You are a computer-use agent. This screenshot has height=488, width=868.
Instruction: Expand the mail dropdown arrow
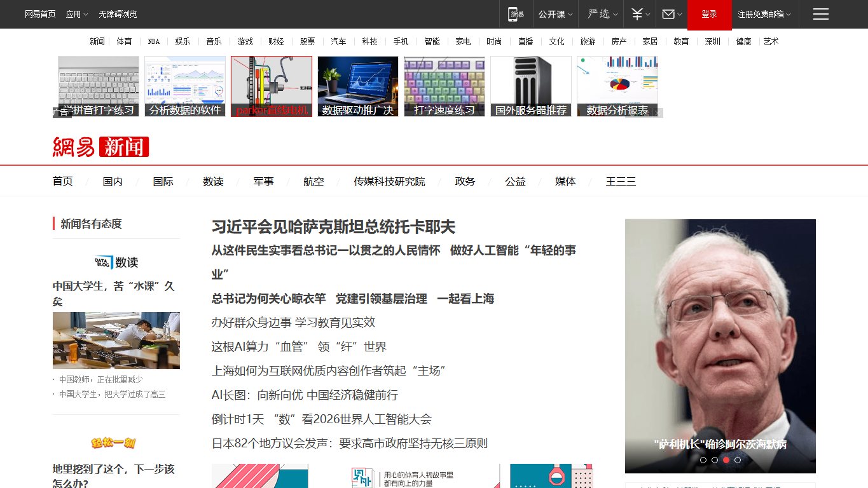click(679, 14)
